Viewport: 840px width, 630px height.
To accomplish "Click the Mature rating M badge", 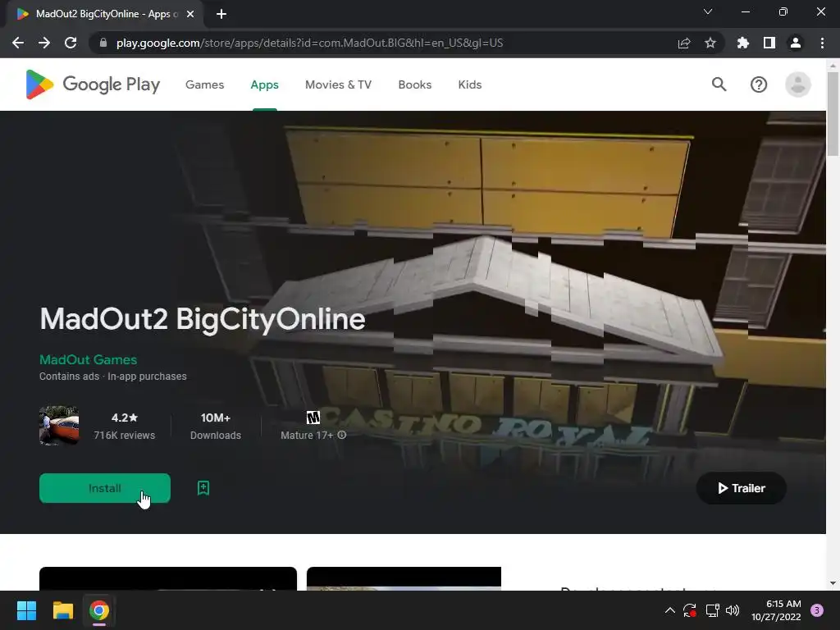I will click(x=313, y=418).
